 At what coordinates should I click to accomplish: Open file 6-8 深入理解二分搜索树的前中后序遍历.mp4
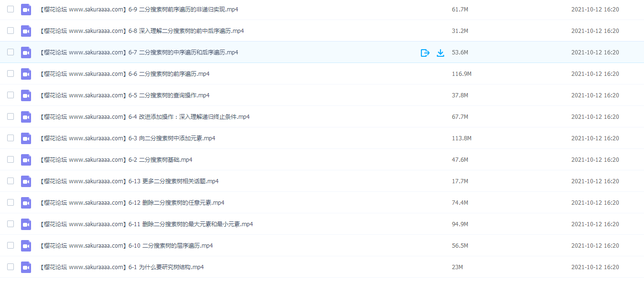142,31
